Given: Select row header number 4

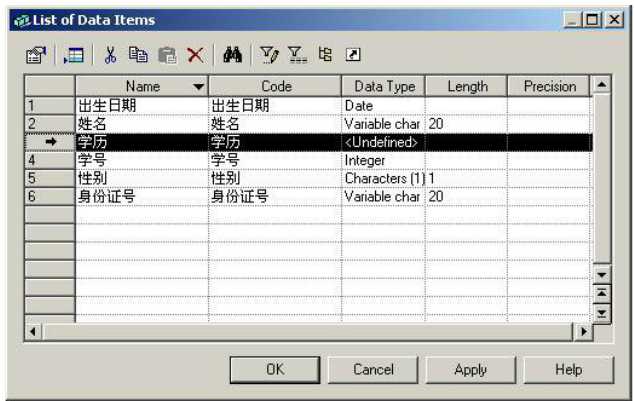Looking at the screenshot, I should pos(50,160).
